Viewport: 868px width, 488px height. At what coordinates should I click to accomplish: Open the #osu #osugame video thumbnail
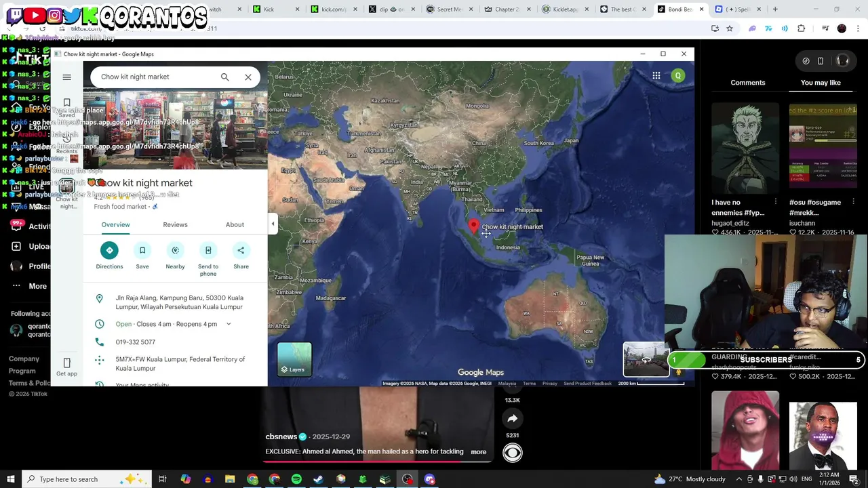tap(823, 148)
